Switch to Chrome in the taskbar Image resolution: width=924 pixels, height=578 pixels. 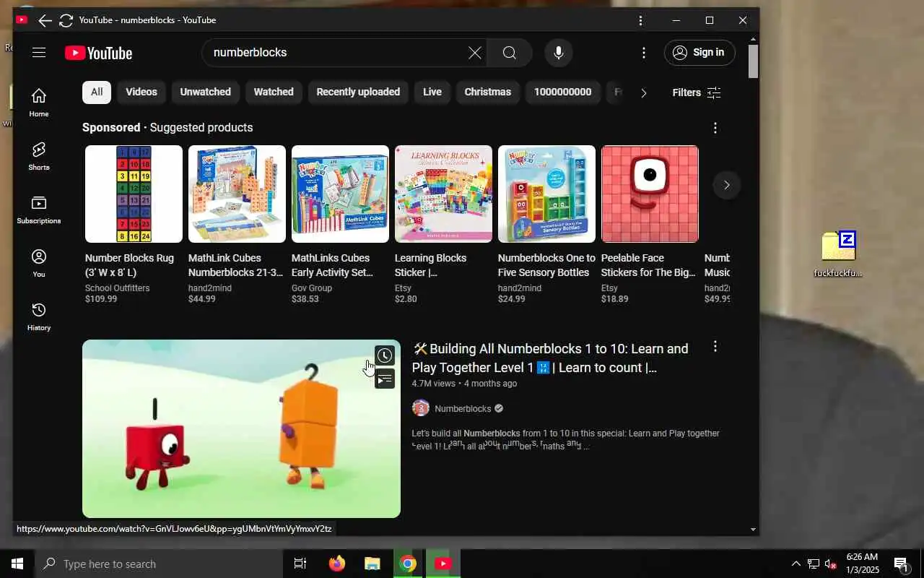(x=408, y=564)
